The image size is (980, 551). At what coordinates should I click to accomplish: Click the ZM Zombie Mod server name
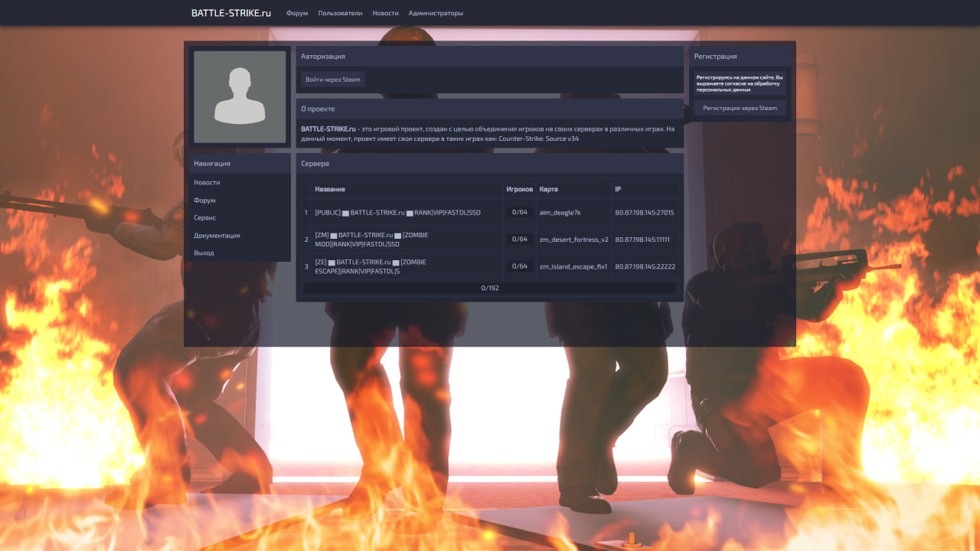(371, 240)
